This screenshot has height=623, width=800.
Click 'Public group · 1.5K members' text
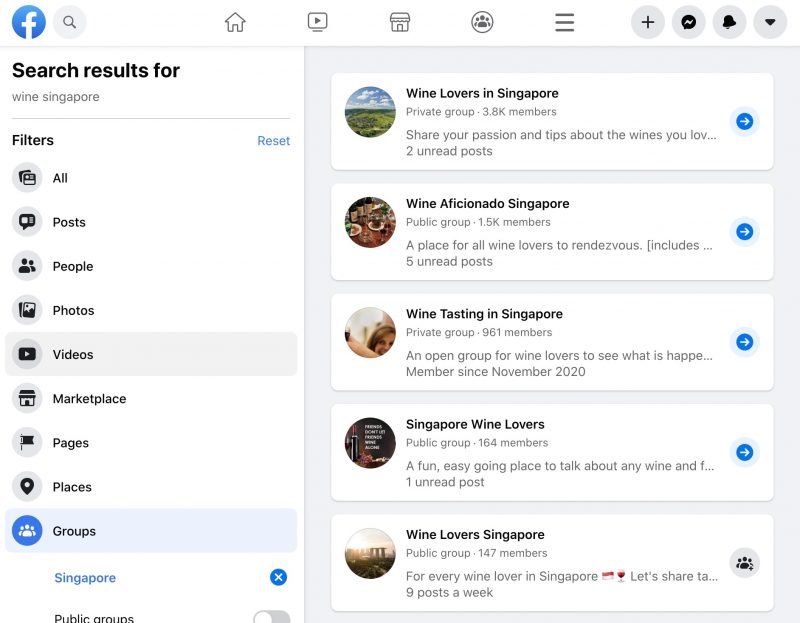point(478,222)
